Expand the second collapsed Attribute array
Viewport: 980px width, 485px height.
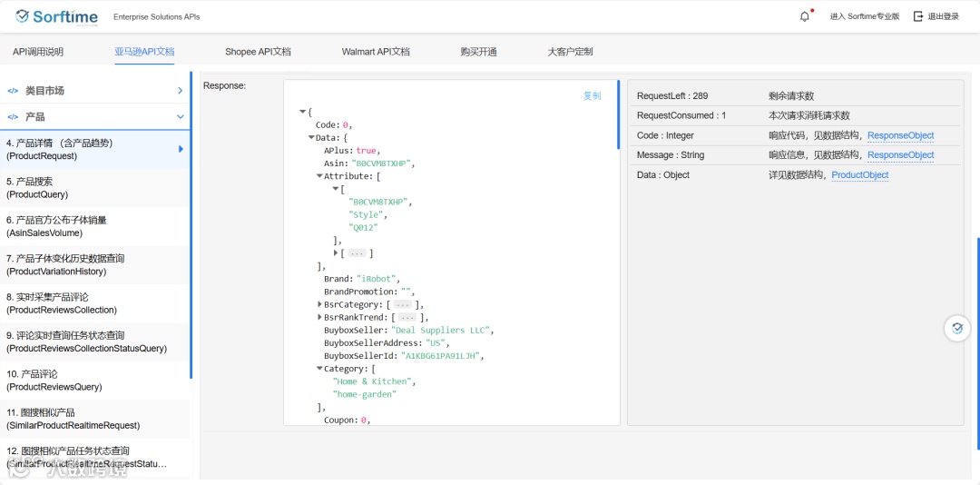point(336,252)
